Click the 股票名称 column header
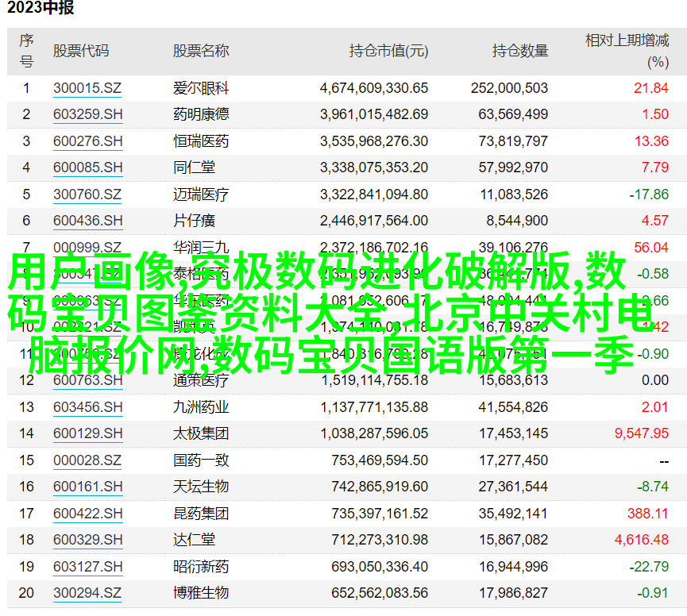 point(201,51)
